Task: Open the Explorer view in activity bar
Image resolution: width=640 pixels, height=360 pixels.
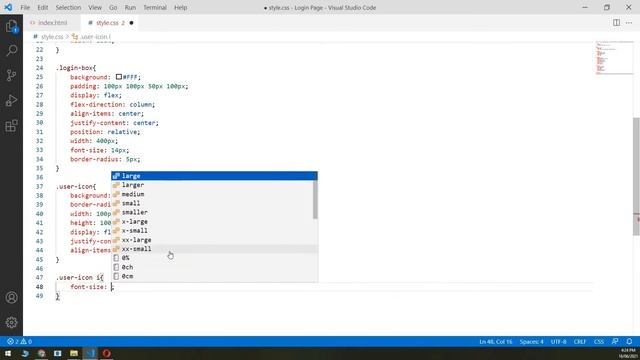Action: tap(11, 26)
